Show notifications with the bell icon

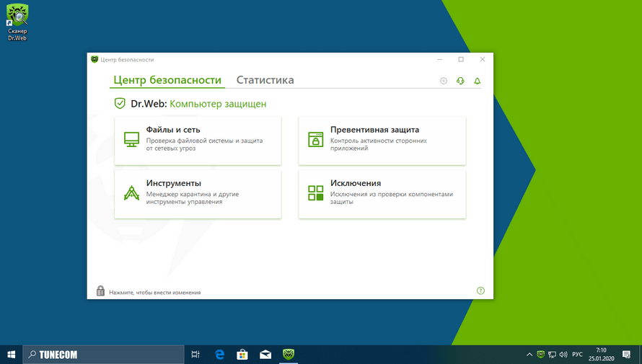(478, 81)
